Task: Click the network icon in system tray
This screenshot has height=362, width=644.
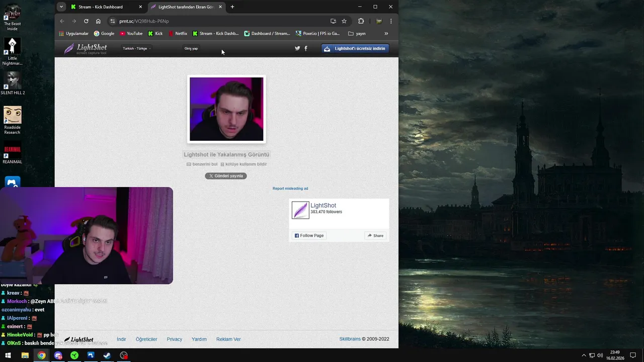Action: coord(592,355)
